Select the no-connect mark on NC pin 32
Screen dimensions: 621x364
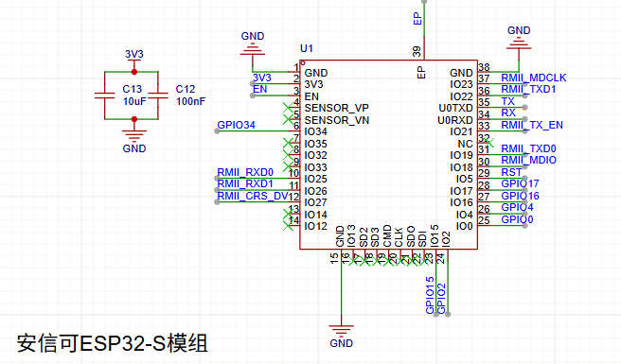pos(489,143)
